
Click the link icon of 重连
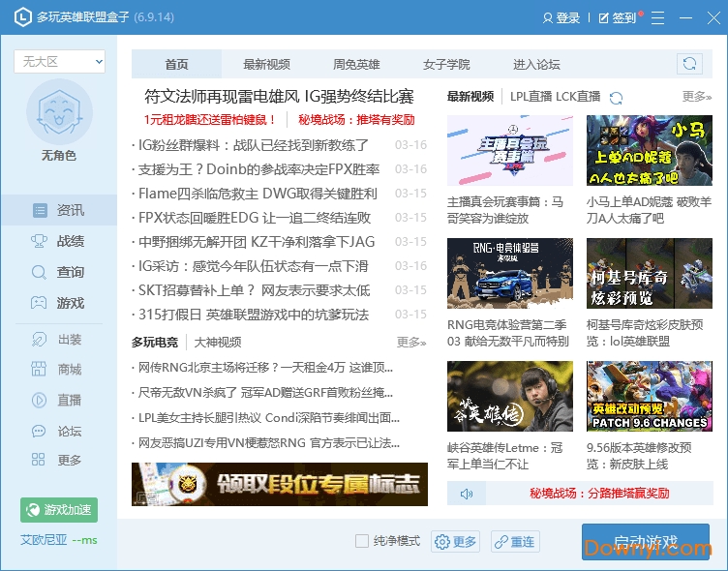pyautogui.click(x=500, y=542)
